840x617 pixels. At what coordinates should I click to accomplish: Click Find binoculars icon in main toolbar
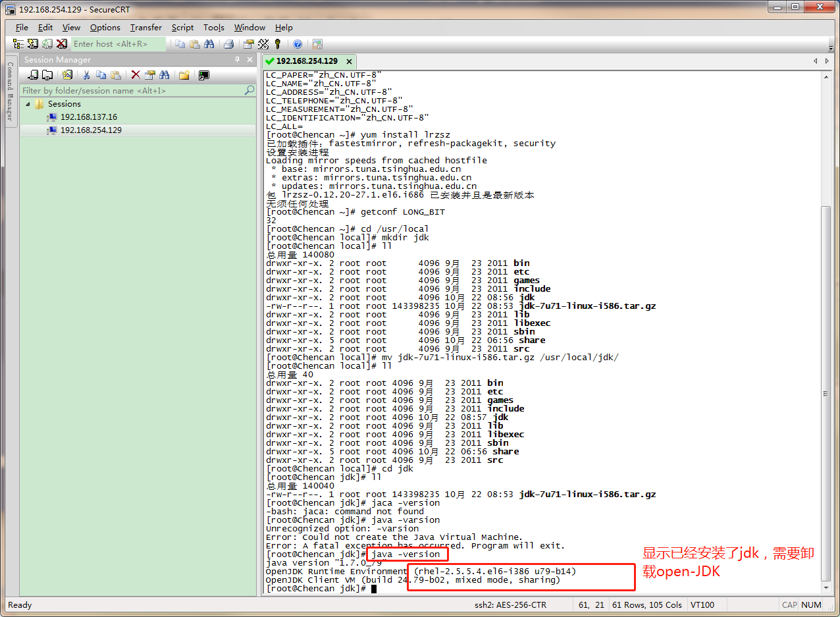pyautogui.click(x=209, y=44)
